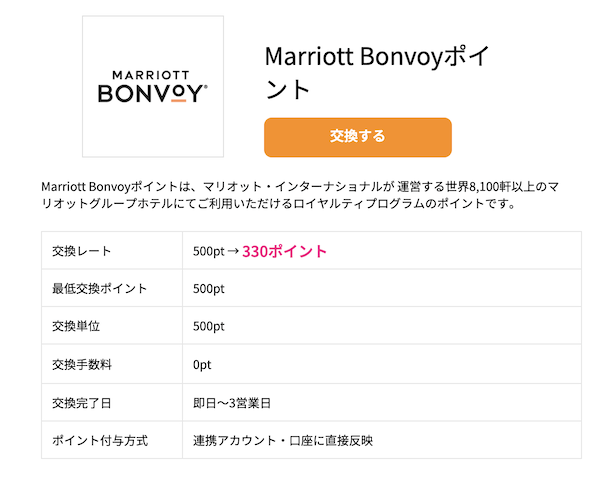Select the 交換レート row label
The image size is (603, 478).
(82, 251)
